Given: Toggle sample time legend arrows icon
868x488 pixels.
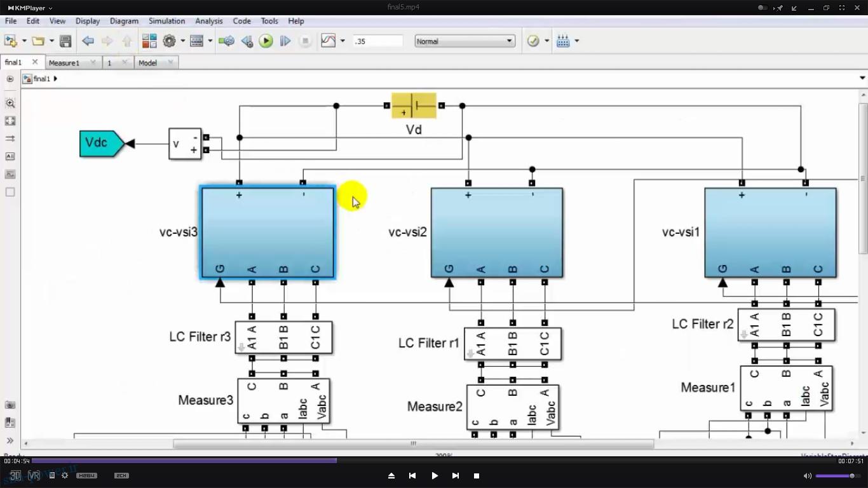Looking at the screenshot, I should [10, 139].
